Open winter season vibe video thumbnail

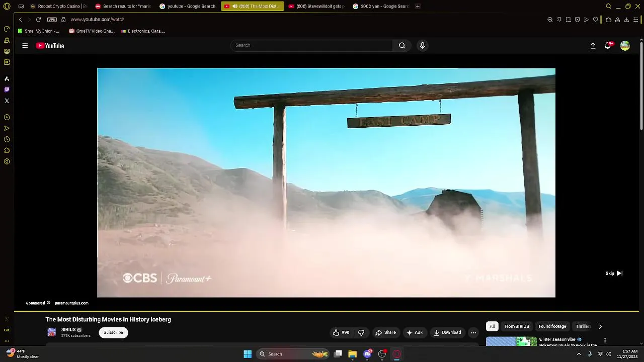coord(511,341)
